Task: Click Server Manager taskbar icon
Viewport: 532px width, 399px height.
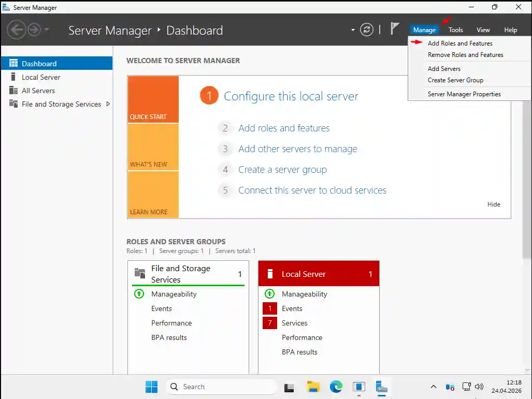Action: coord(382,387)
